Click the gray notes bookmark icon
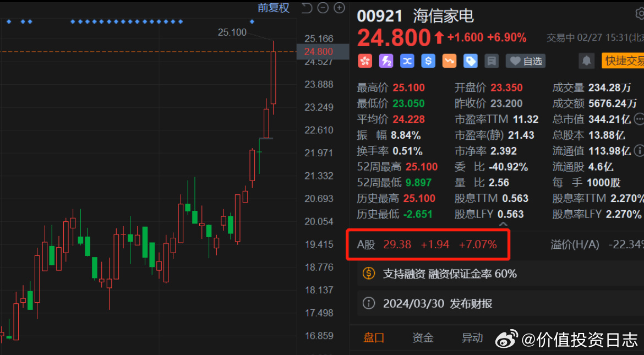644x355 pixels. [491, 61]
